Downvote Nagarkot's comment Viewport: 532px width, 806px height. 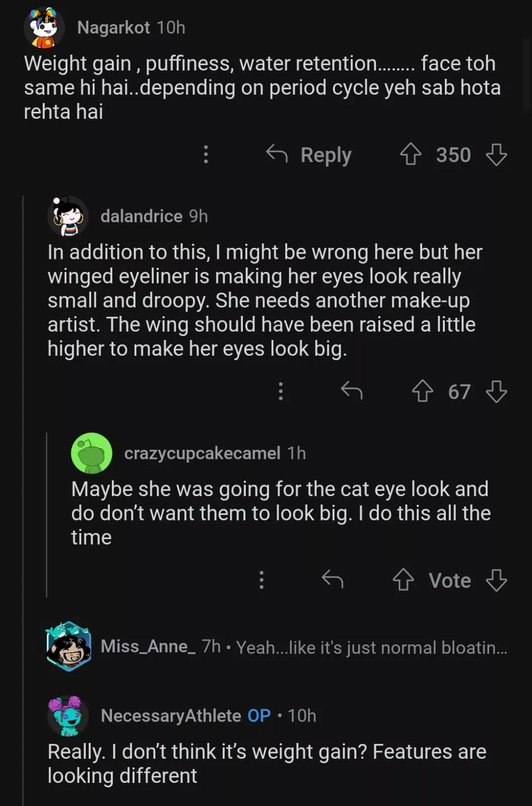click(x=496, y=155)
